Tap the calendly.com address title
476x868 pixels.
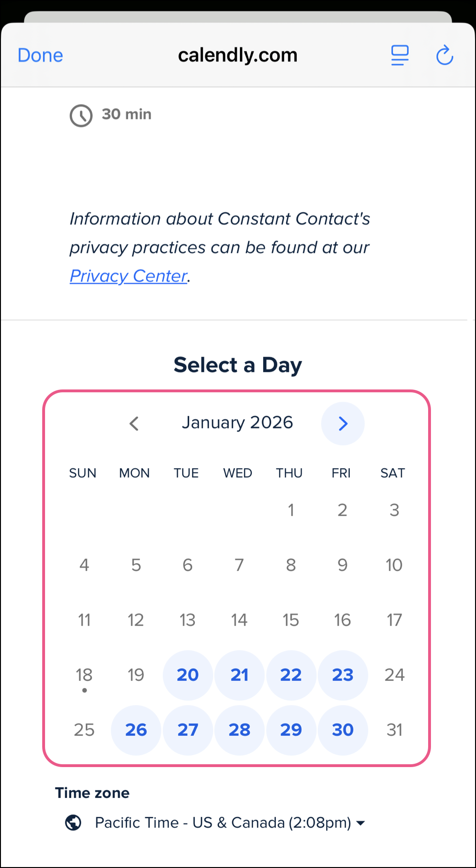pyautogui.click(x=238, y=55)
